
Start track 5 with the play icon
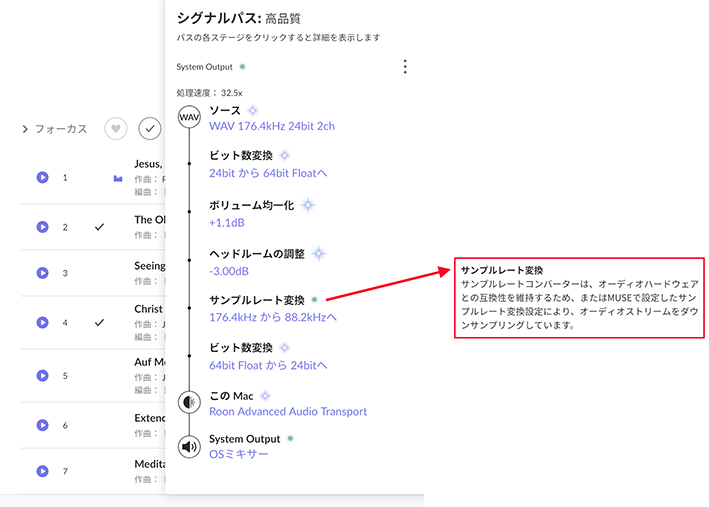point(42,375)
